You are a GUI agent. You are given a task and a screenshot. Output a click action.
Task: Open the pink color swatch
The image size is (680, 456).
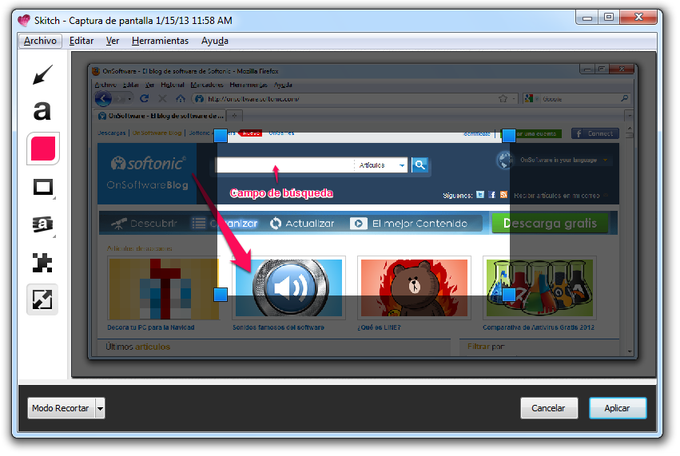coord(42,149)
